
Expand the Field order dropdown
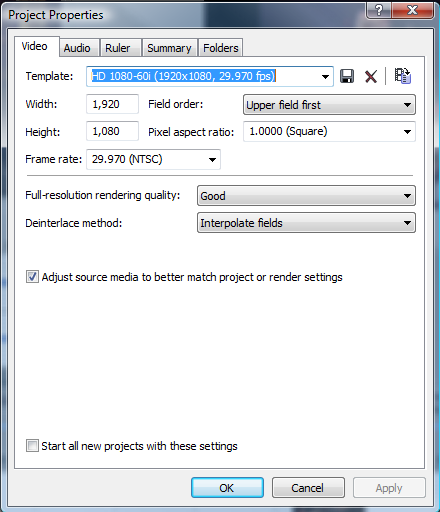tap(329, 105)
